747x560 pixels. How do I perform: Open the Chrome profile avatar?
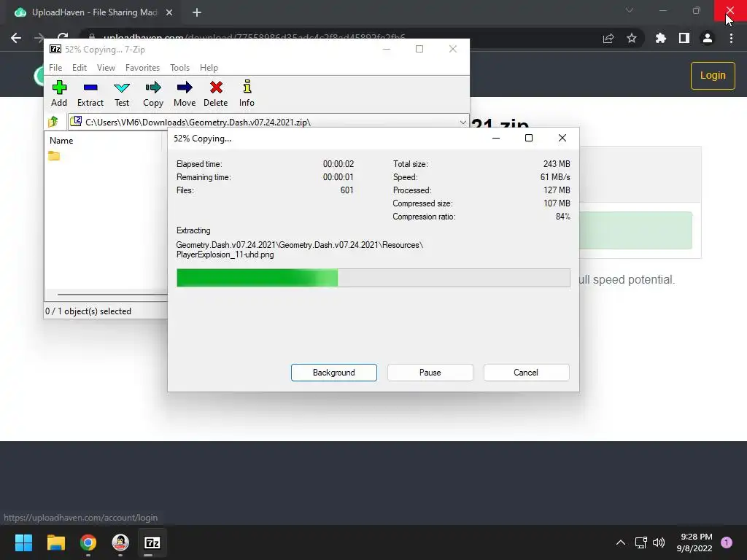point(708,38)
